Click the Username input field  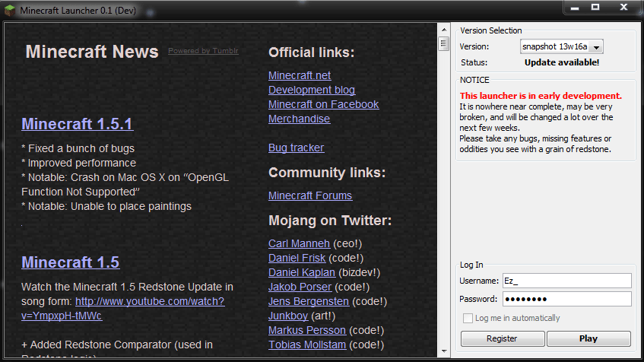point(566,281)
